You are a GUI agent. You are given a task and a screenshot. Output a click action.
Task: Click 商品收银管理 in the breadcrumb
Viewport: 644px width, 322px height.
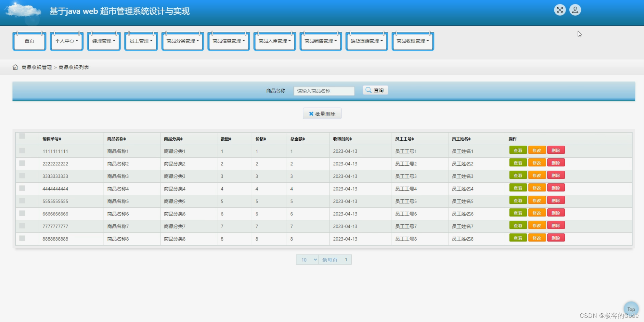pyautogui.click(x=36, y=67)
